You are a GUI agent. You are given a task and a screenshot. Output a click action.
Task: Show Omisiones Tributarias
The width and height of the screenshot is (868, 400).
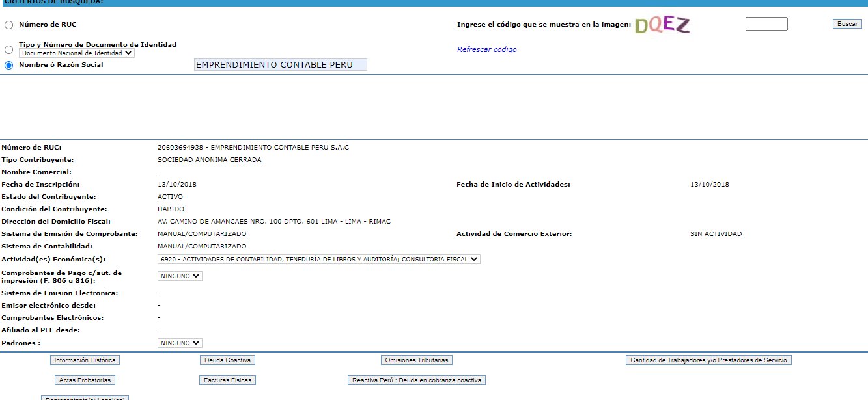(x=416, y=360)
